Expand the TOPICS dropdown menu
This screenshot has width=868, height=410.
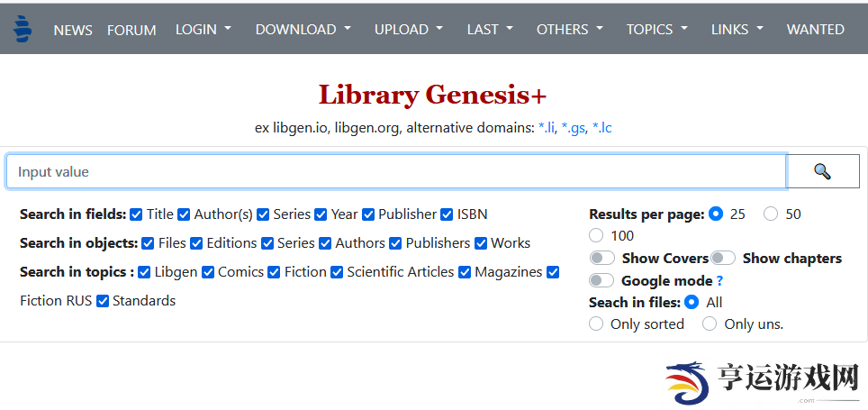(657, 30)
